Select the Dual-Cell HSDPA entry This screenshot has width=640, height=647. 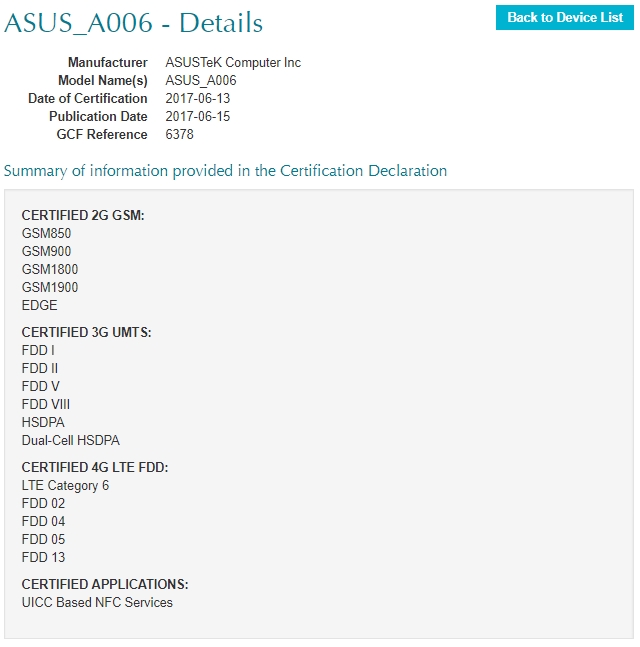tap(71, 440)
